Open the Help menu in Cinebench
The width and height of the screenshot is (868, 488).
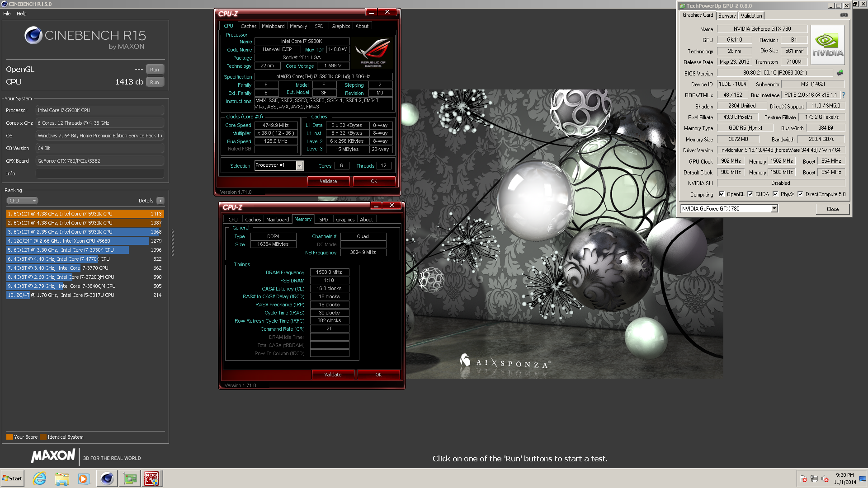22,14
